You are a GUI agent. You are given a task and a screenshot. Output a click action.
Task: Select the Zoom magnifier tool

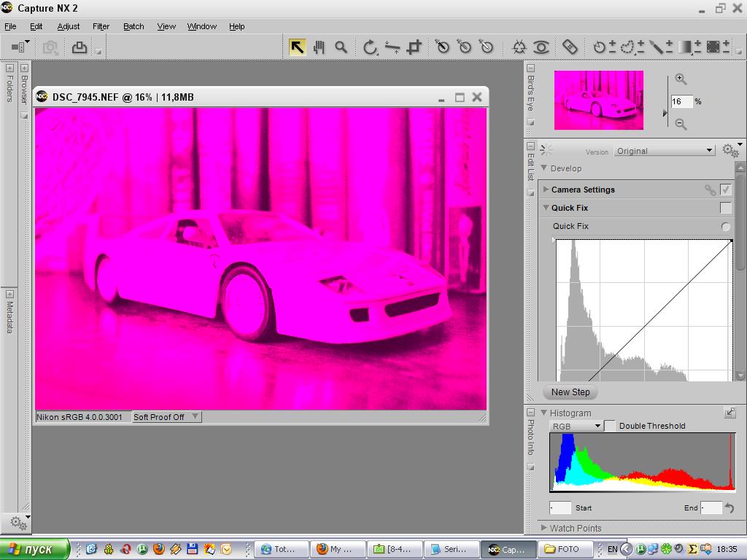click(341, 47)
